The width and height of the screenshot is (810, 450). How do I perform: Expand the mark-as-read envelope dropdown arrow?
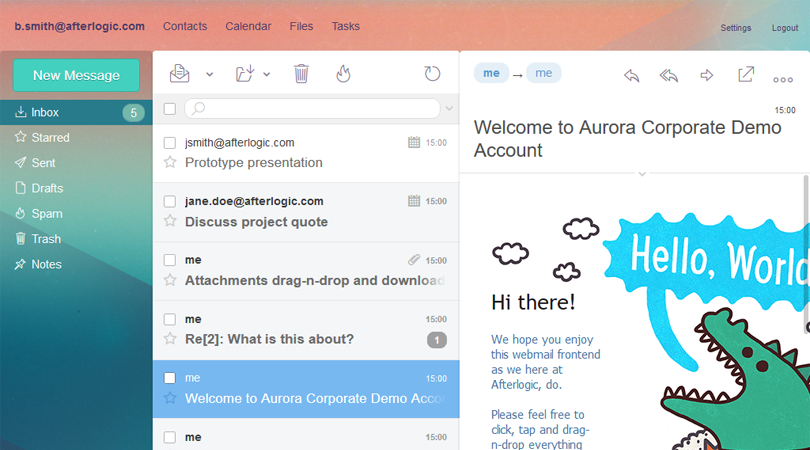click(209, 75)
